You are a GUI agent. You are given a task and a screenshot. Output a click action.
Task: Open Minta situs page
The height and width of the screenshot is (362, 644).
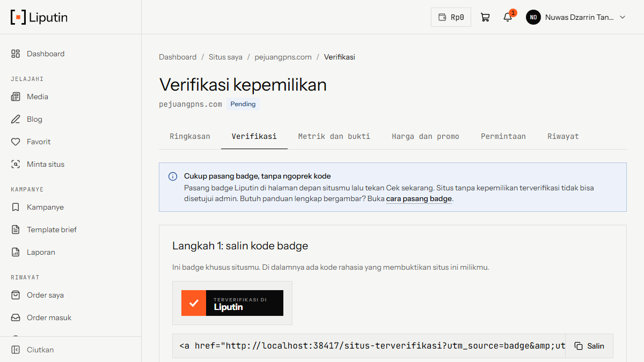(x=70, y=164)
